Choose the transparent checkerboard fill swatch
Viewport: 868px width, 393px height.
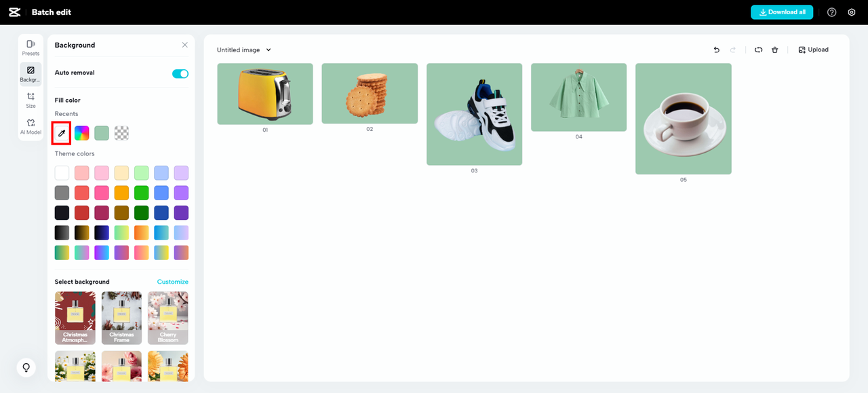121,133
